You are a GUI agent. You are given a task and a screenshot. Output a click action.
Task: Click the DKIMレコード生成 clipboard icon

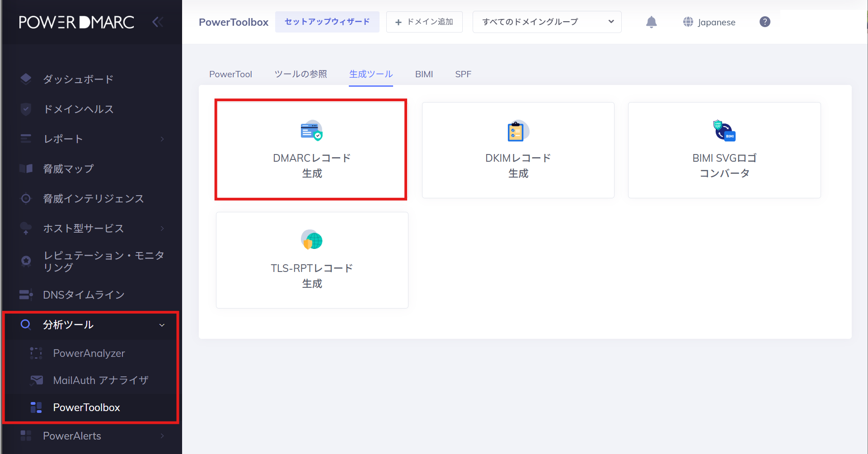(518, 131)
